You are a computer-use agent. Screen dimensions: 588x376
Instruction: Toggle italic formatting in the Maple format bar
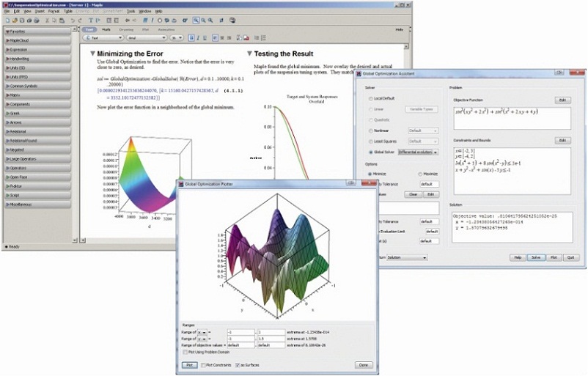(x=198, y=37)
